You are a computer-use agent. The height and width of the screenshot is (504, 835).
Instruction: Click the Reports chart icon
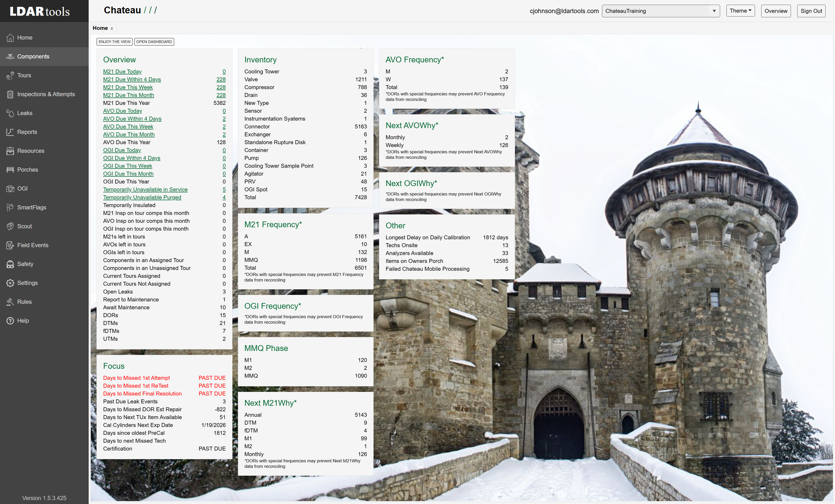(x=10, y=132)
